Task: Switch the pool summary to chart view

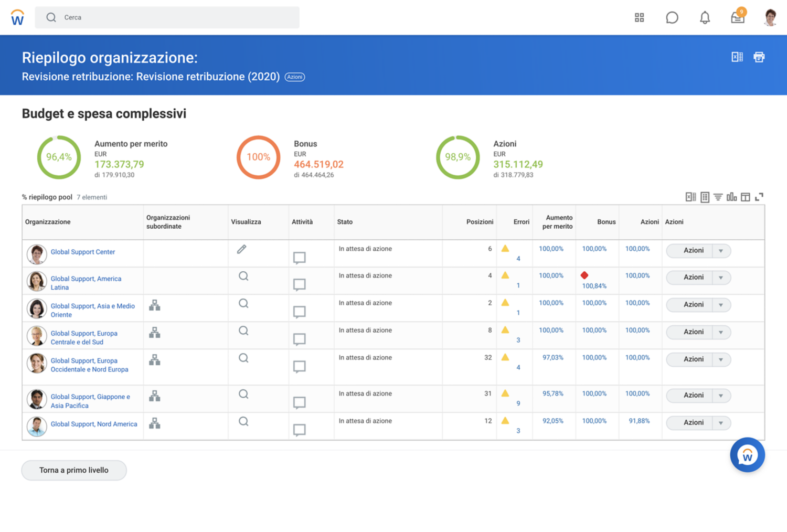Action: click(732, 197)
